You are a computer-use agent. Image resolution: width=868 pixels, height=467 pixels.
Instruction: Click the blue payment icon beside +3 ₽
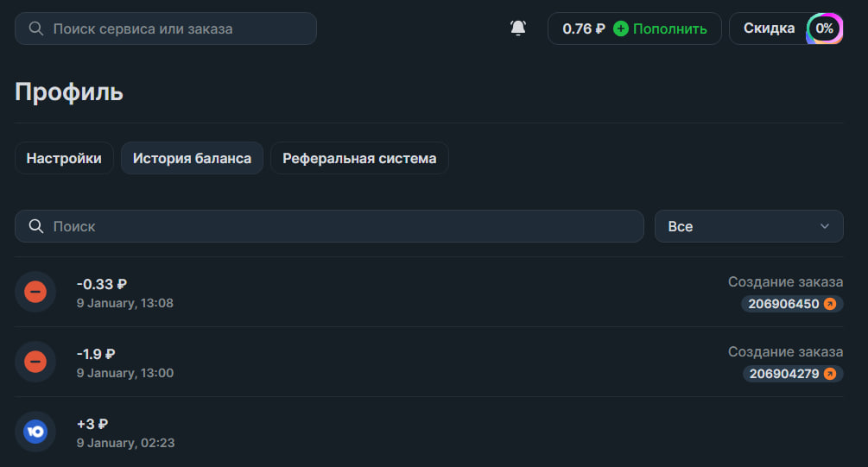pos(35,432)
